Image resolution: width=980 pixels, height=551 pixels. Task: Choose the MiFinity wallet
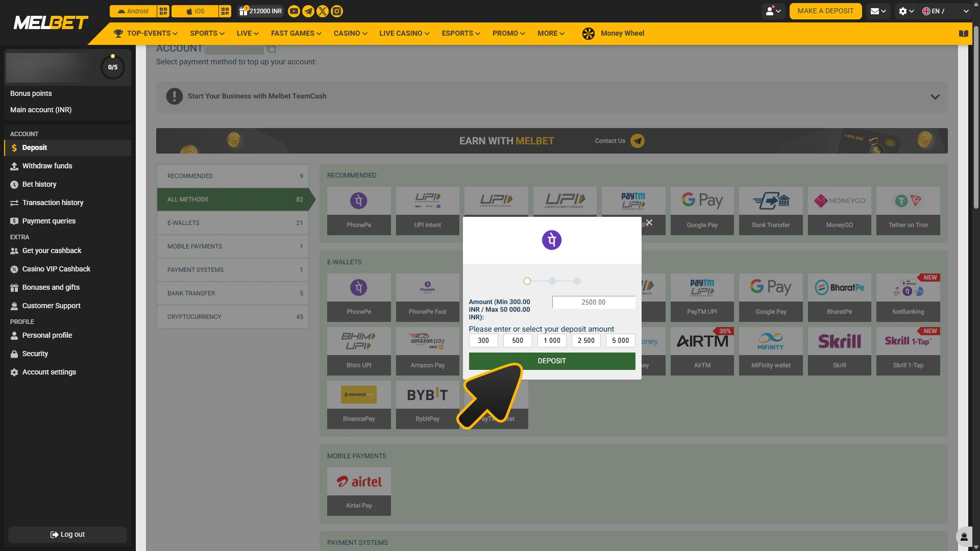(771, 351)
